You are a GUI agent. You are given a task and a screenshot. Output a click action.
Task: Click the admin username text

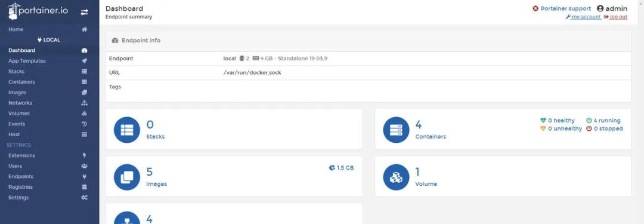pos(617,8)
